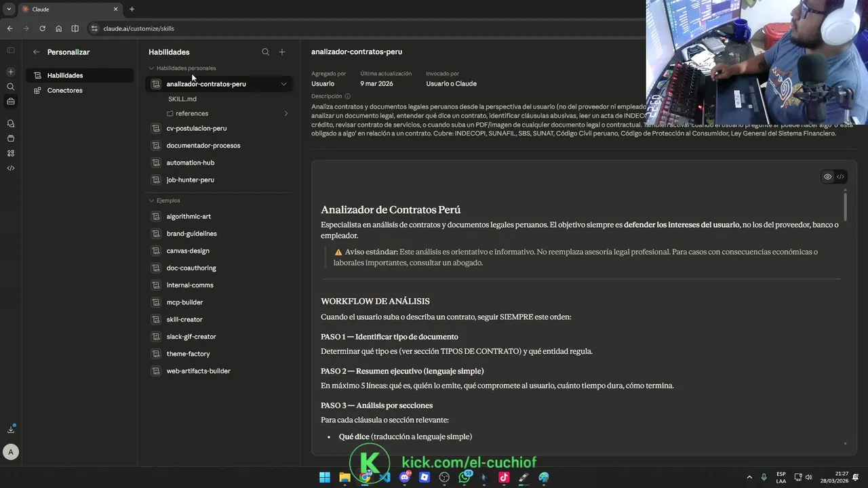Click the address bar URL claude.ai/customize/skills
This screenshot has height=488, width=868.
pyautogui.click(x=139, y=28)
